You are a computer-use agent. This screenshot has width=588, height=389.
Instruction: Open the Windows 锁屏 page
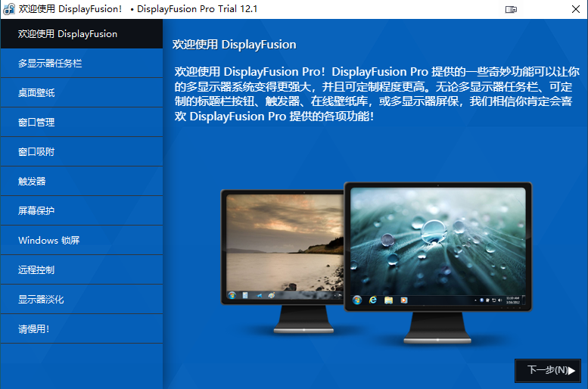click(82, 241)
